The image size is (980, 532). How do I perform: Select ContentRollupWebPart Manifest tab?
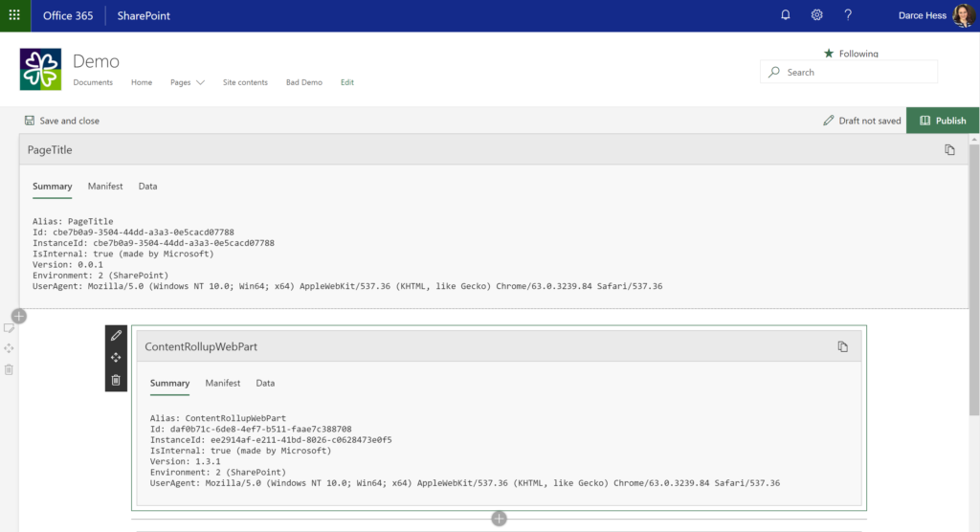(222, 384)
